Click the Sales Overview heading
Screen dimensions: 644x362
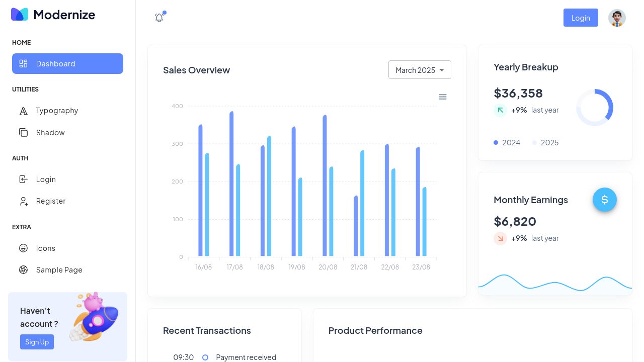[x=196, y=70]
